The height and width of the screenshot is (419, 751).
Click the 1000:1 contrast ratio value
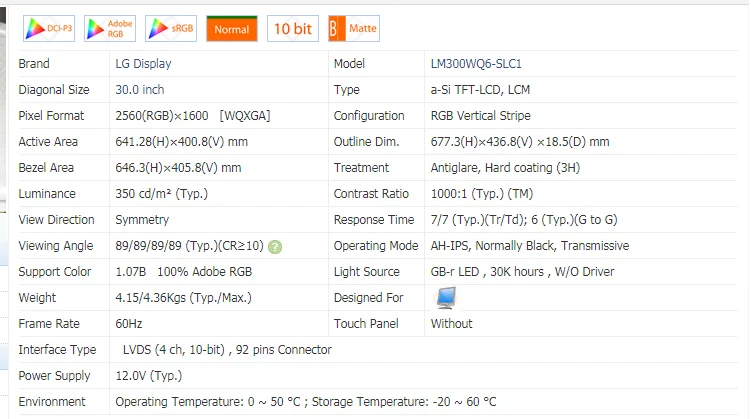[482, 193]
